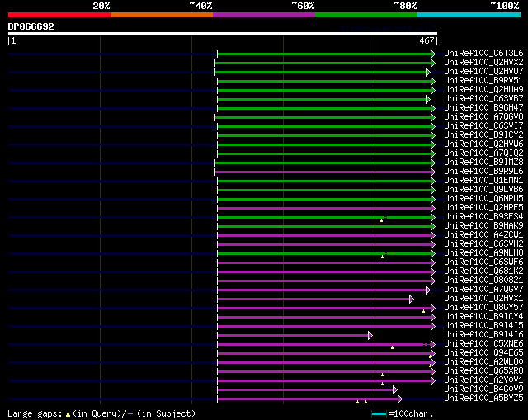Select the UniRef100_C6SVI7 label
Viewport: 528px width, 420px height.
coord(483,126)
